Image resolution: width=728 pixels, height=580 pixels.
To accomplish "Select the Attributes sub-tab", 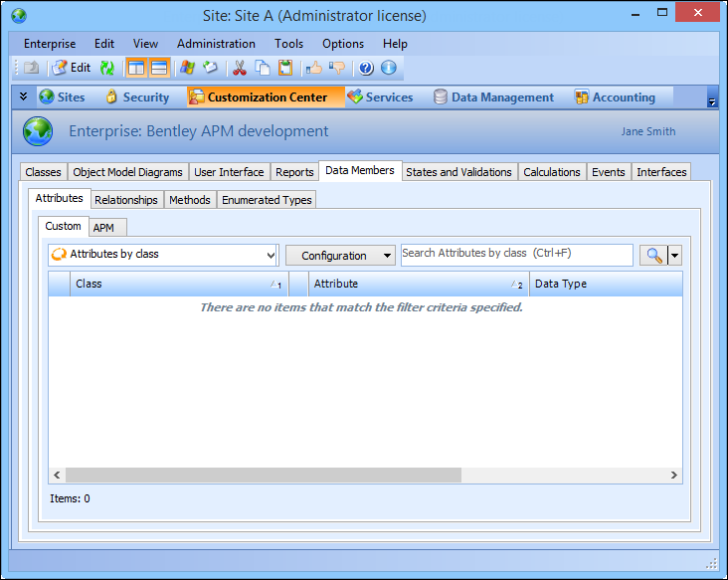I will click(x=60, y=198).
